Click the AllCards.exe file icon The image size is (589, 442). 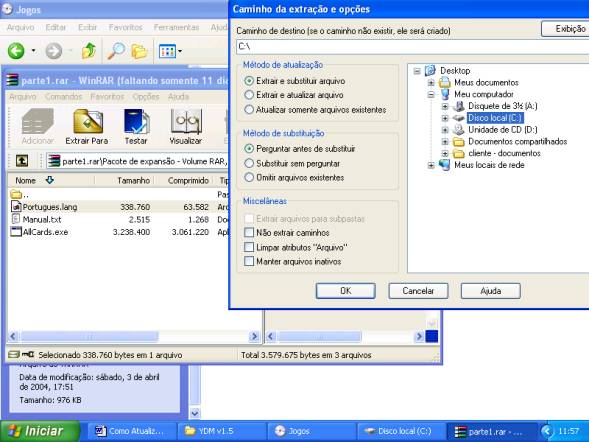pos(16,231)
